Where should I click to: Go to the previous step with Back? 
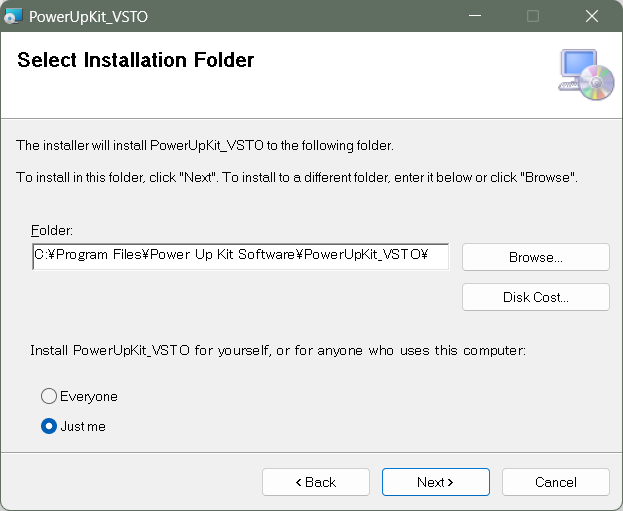[316, 482]
